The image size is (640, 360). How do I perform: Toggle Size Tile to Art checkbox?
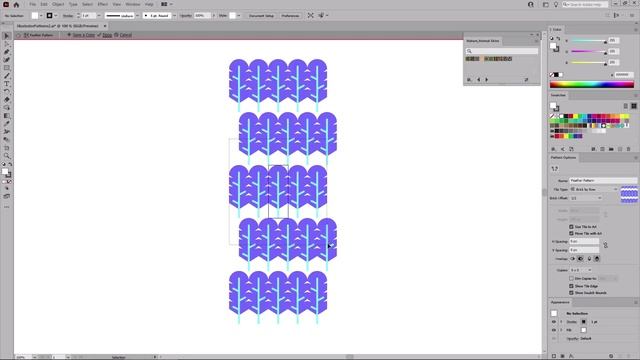click(x=571, y=227)
